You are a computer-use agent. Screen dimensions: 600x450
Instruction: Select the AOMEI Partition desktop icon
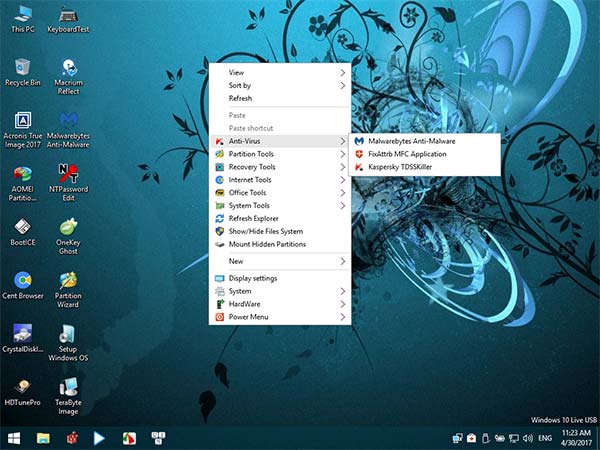pos(23,183)
